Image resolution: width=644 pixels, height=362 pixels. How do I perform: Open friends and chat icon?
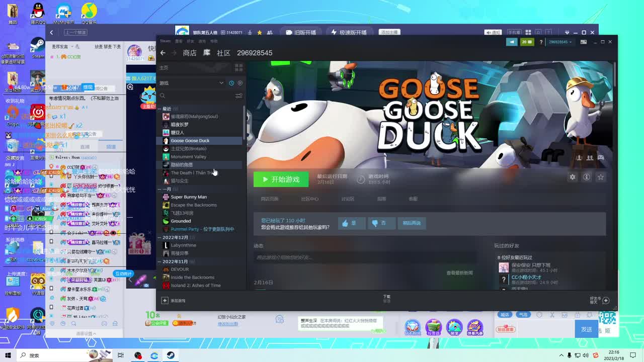coord(606,301)
